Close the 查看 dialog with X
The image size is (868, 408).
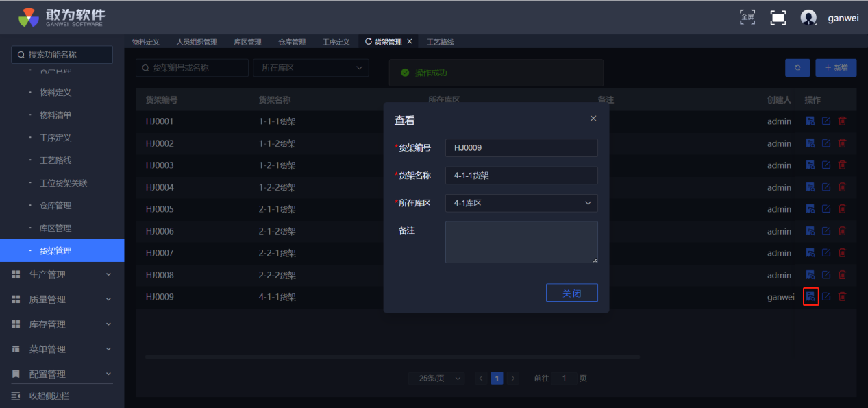593,118
